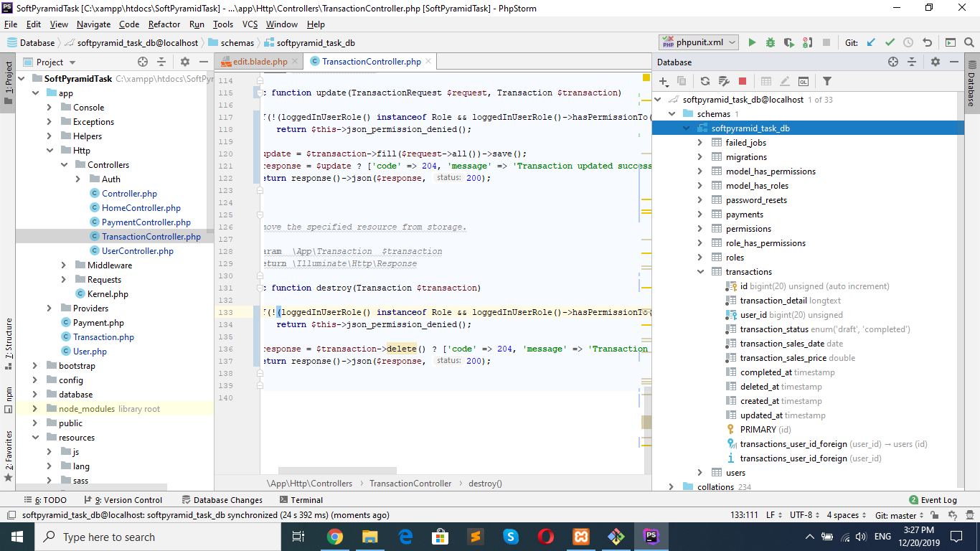Open the Event Log
This screenshot has width=980, height=551.
click(933, 500)
